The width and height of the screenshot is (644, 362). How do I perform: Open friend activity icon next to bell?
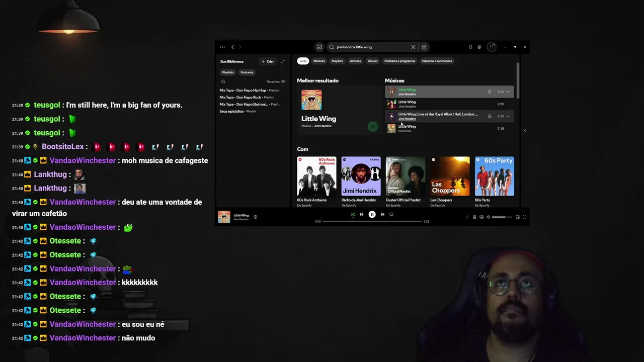(479, 47)
